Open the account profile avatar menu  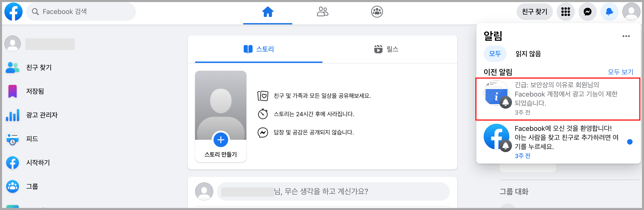point(631,12)
